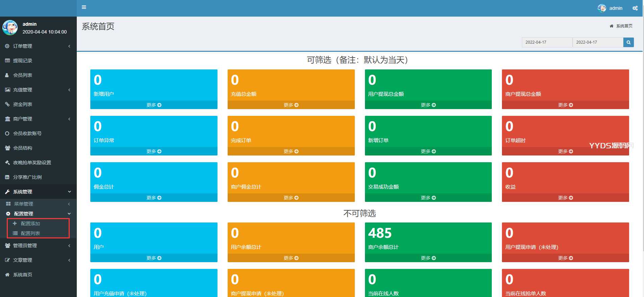
Task: Click 更多 link under 充值总金额 card
Action: pos(291,105)
